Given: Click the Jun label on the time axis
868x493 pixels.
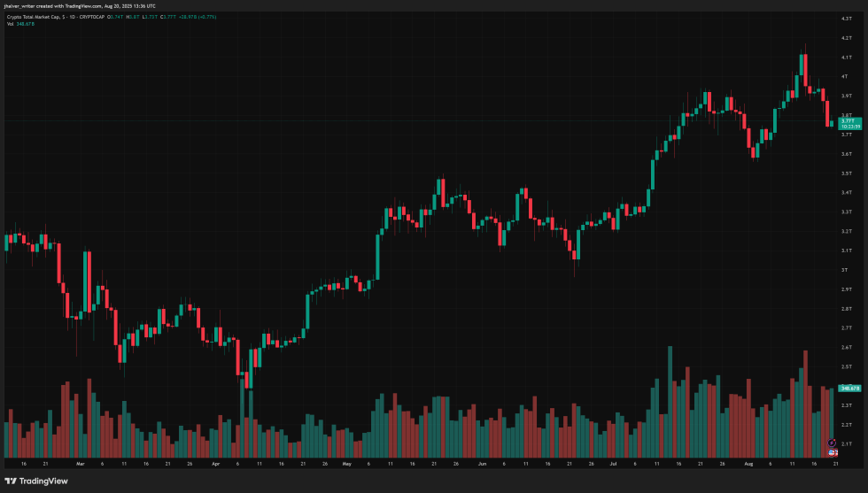Looking at the screenshot, I should (x=482, y=463).
